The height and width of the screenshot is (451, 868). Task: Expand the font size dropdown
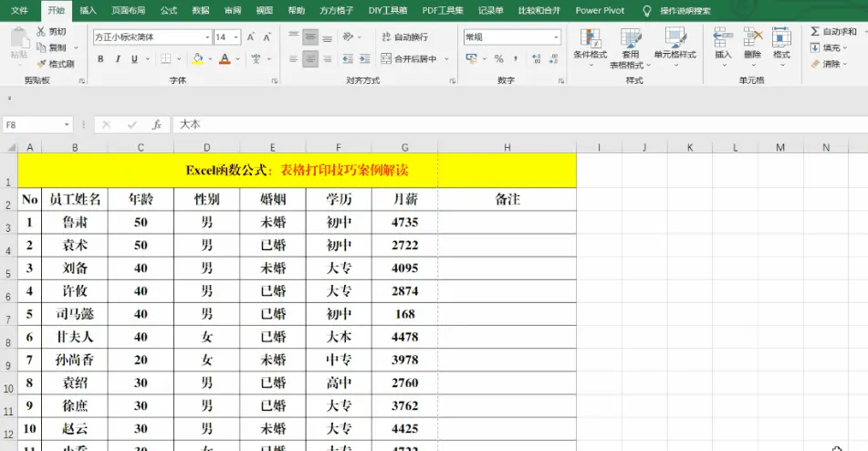(x=236, y=37)
